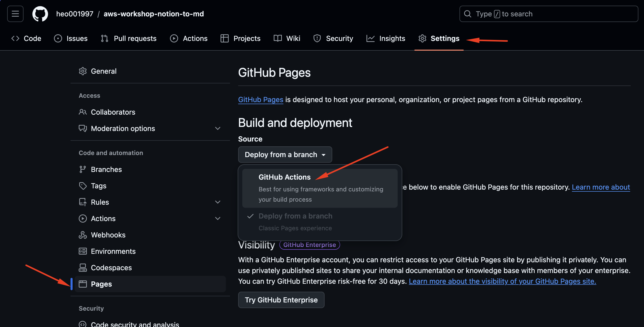Click the Tags sidebar icon
644x327 pixels.
[x=83, y=186]
